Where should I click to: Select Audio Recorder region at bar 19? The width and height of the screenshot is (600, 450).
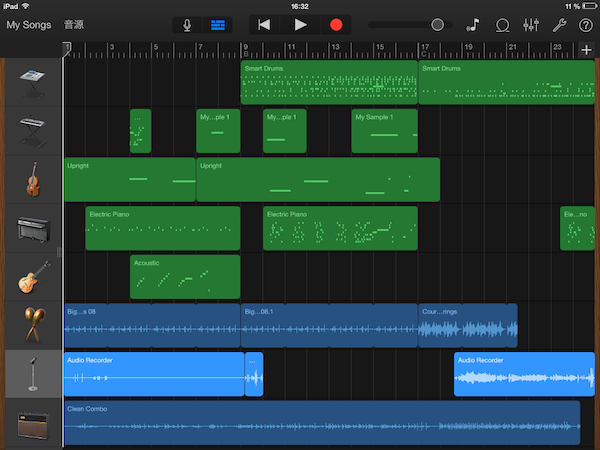pyautogui.click(x=524, y=374)
